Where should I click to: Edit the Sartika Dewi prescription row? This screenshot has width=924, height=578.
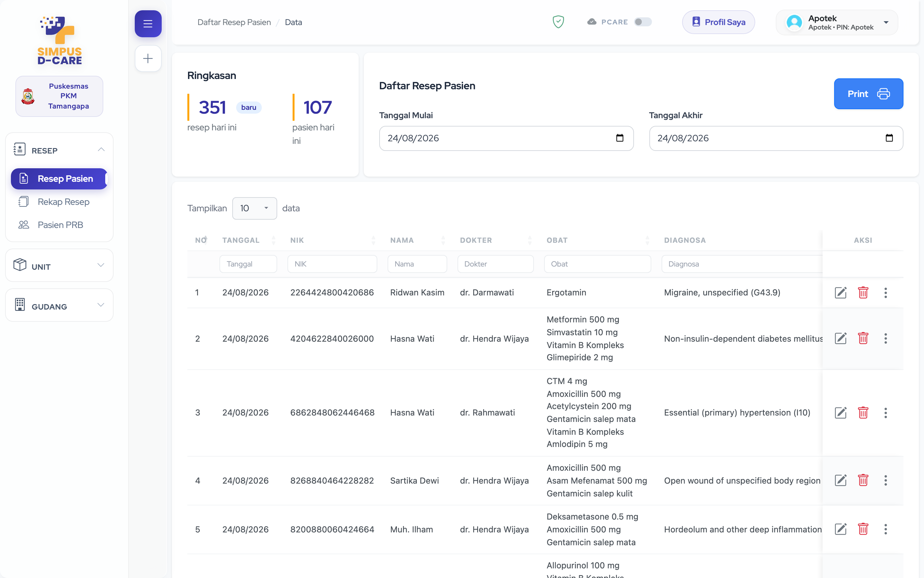[840, 480]
